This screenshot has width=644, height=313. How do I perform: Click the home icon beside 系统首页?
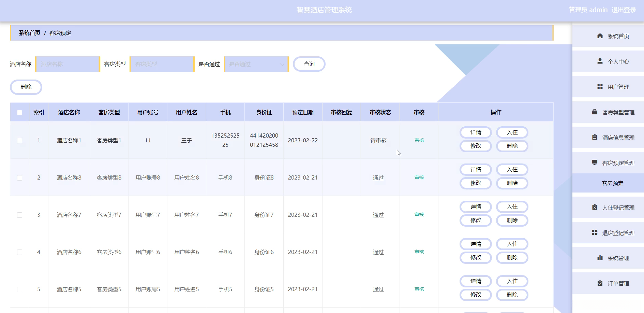(x=600, y=36)
